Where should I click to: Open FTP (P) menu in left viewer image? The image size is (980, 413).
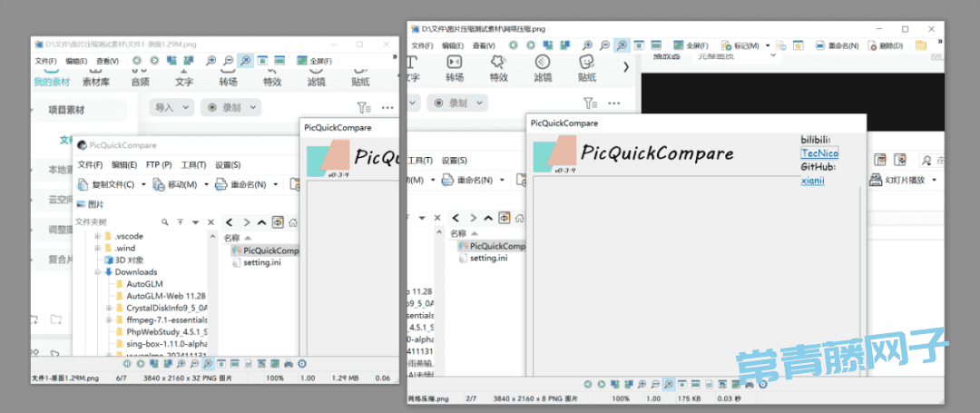click(x=159, y=165)
